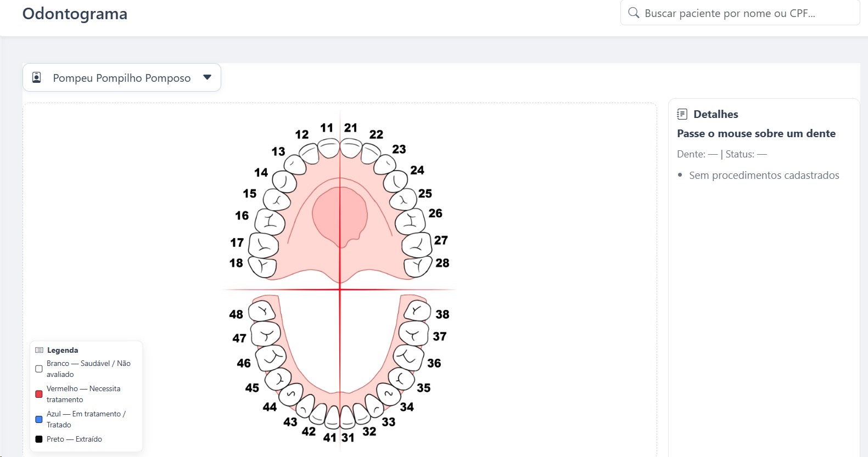
Task: Click upper incisor tooth 11
Action: pyautogui.click(x=329, y=148)
